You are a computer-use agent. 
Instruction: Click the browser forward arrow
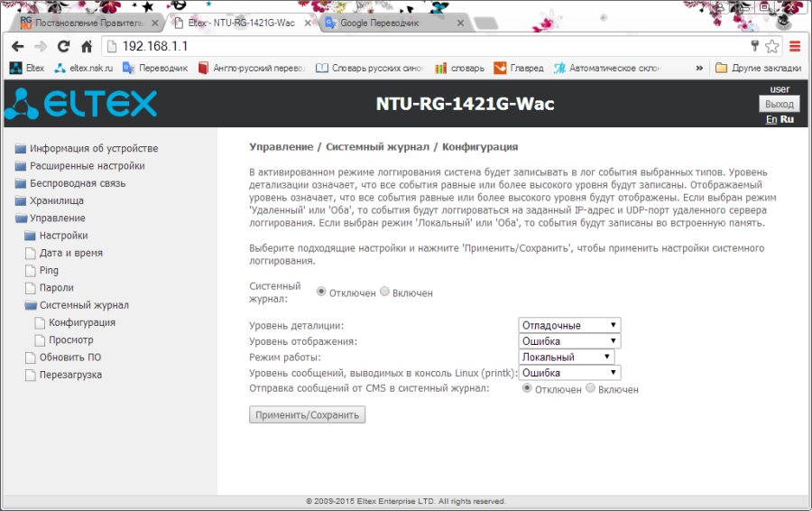point(41,47)
